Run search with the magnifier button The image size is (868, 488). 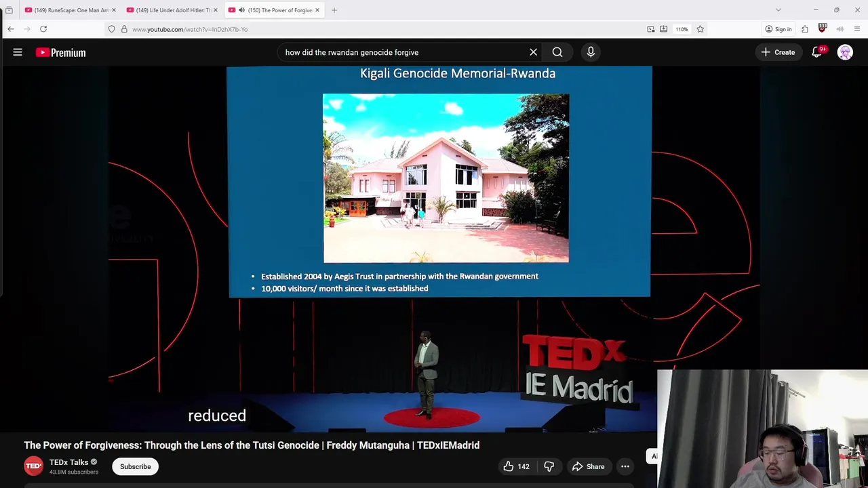[557, 52]
